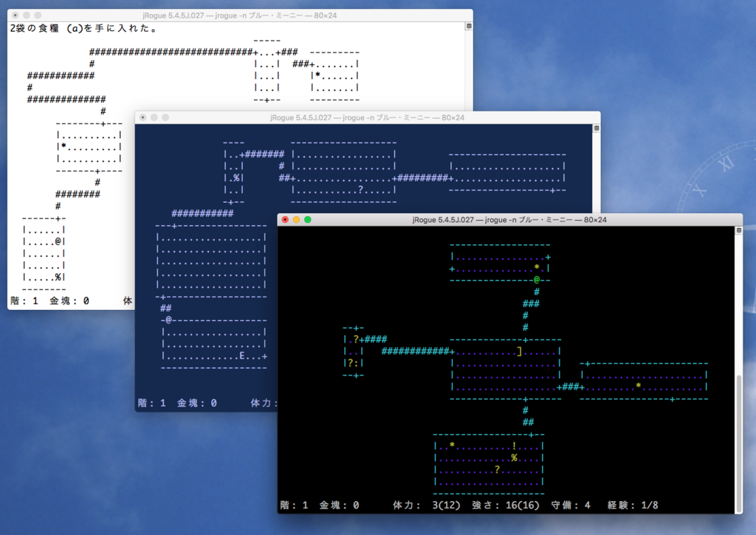The width and height of the screenshot is (756, 535).
Task: Click the scroll icon at top-right of navy window
Action: point(597,128)
